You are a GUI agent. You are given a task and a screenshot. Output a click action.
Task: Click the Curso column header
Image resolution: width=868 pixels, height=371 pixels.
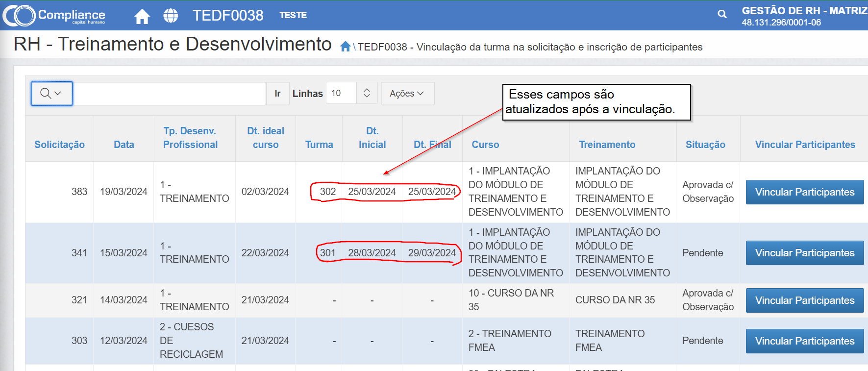(x=485, y=145)
